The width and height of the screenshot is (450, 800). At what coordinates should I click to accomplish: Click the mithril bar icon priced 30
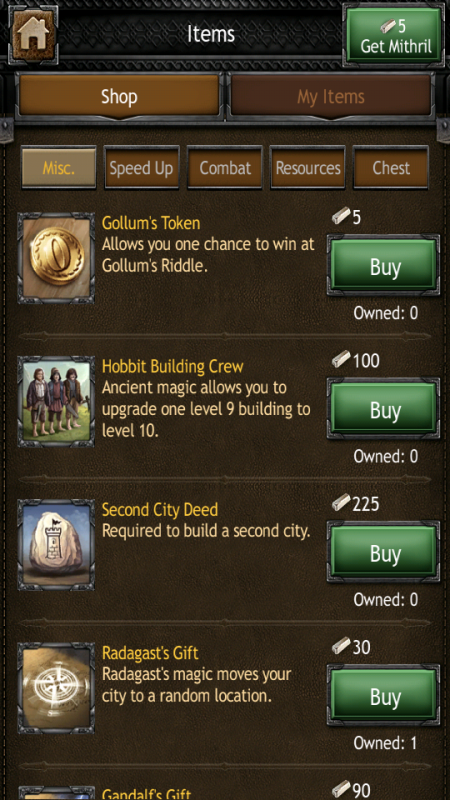pyautogui.click(x=341, y=646)
